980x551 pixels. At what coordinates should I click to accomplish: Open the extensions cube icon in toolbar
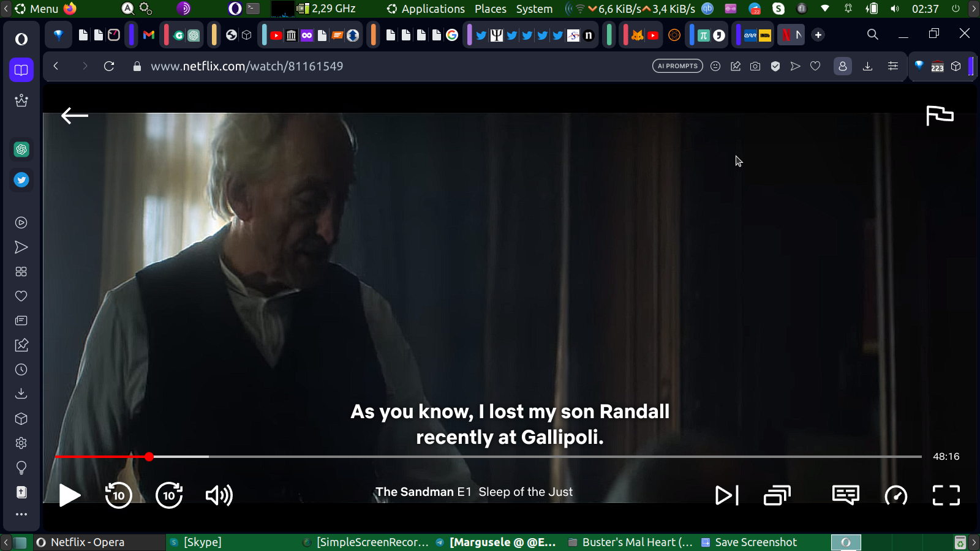[956, 66]
